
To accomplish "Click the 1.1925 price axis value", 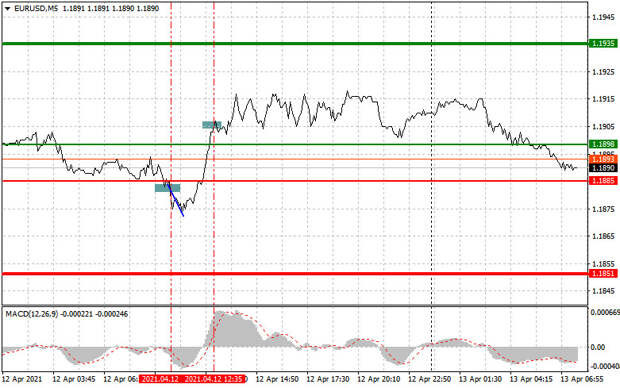I will click(x=603, y=72).
